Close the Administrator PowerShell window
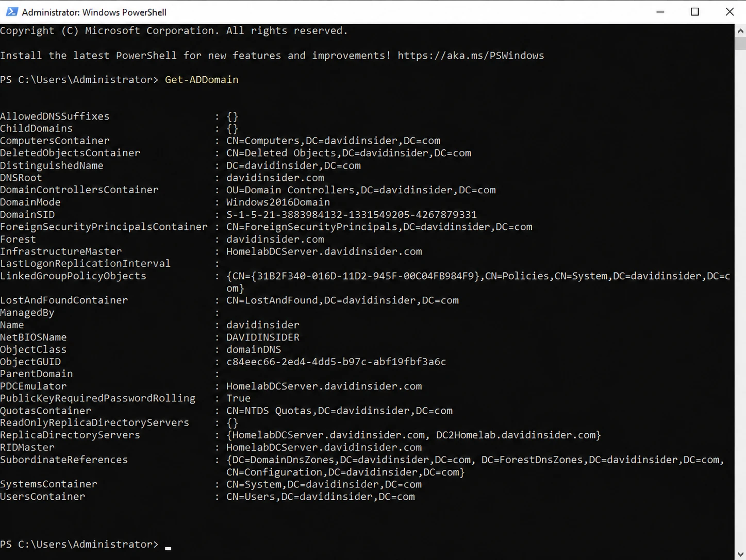Image resolution: width=746 pixels, height=560 pixels. [730, 12]
